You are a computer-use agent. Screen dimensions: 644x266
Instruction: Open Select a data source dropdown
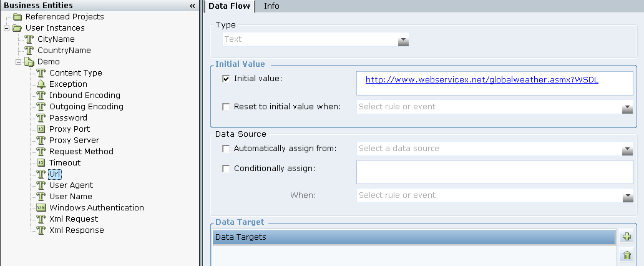pos(627,150)
